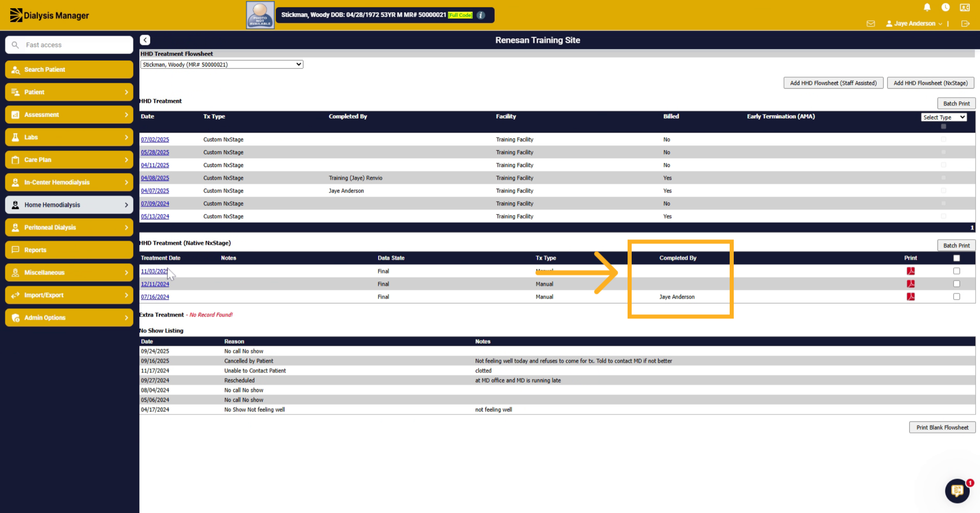Check the box for 07/02/2025 HHD row
This screenshot has width=980, height=513.
tap(943, 139)
